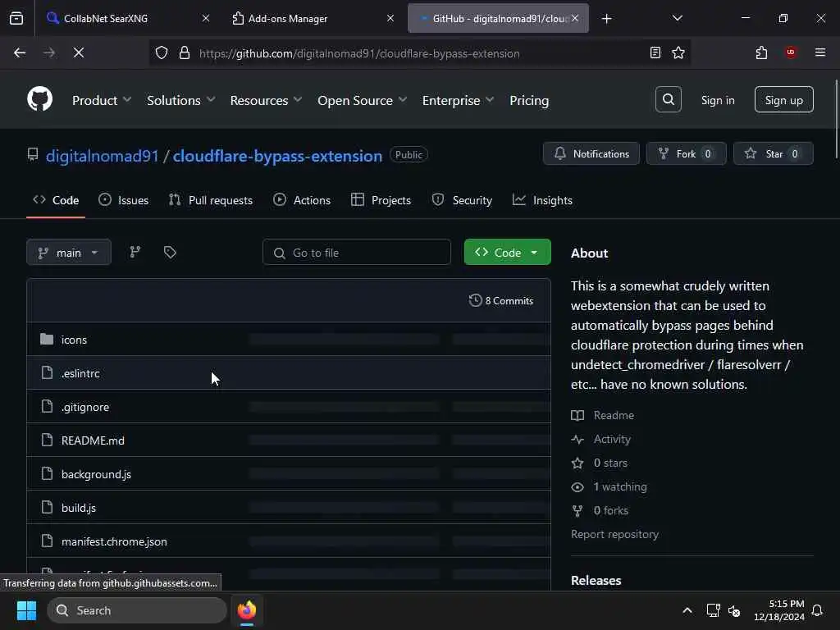The image size is (840, 630).
Task: Open the network tray icon
Action: pos(713,610)
